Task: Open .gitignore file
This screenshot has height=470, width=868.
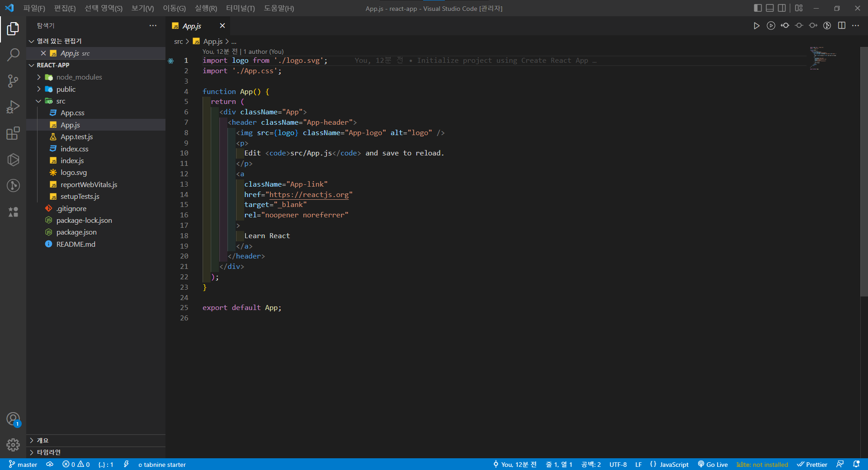Action: tap(96, 209)
